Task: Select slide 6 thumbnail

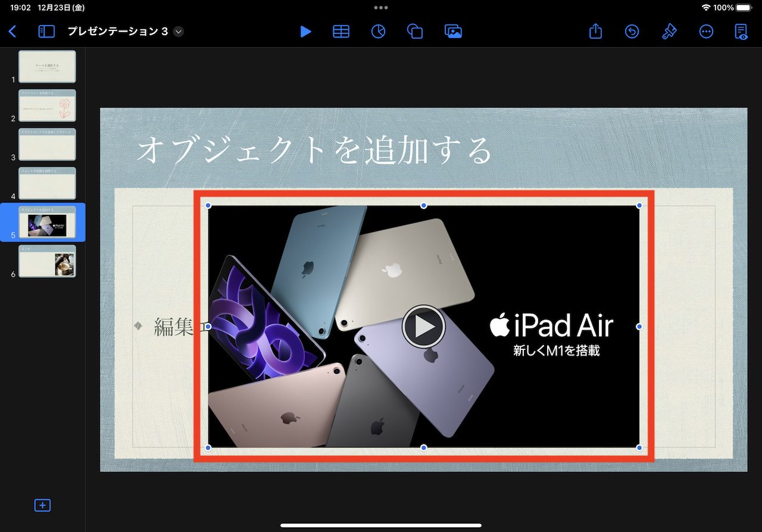Action: [x=47, y=261]
